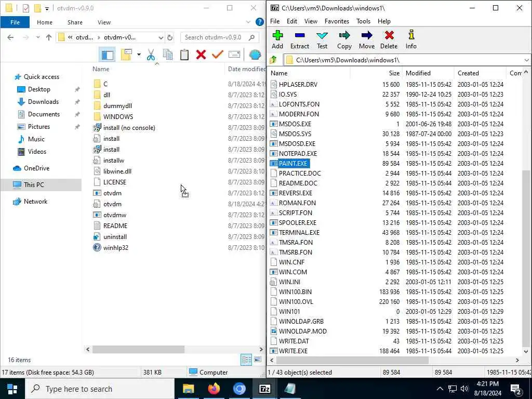Open the View tab in Explorer

104,22
